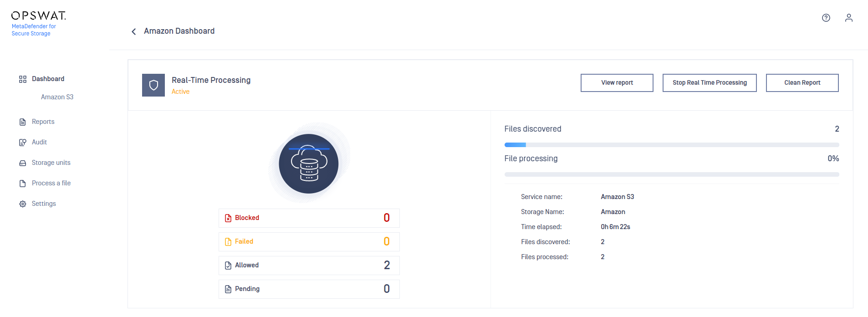Click the Time elapsed value 0h 6m 22s
Viewport: 868px width, 317px height.
point(615,227)
